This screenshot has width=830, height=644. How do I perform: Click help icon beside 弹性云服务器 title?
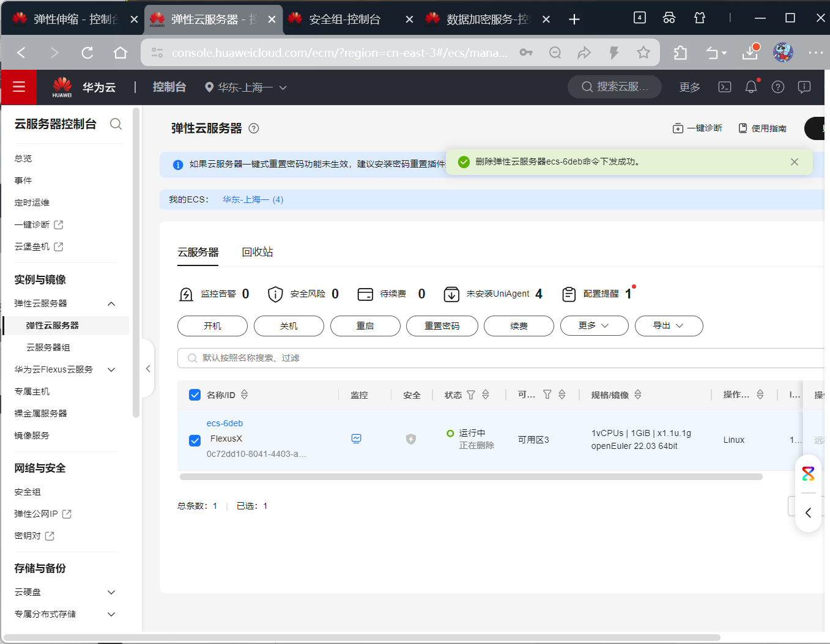point(254,128)
